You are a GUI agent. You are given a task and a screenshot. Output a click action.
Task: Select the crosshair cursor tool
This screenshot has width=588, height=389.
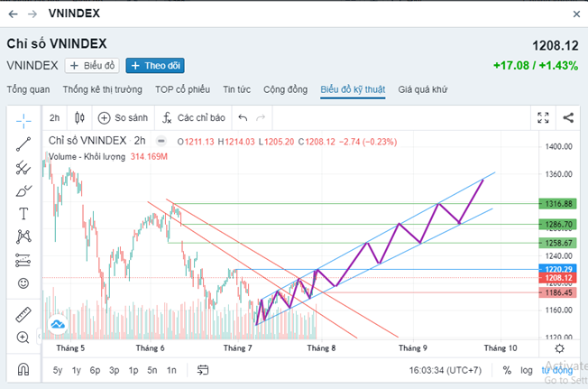pyautogui.click(x=23, y=118)
